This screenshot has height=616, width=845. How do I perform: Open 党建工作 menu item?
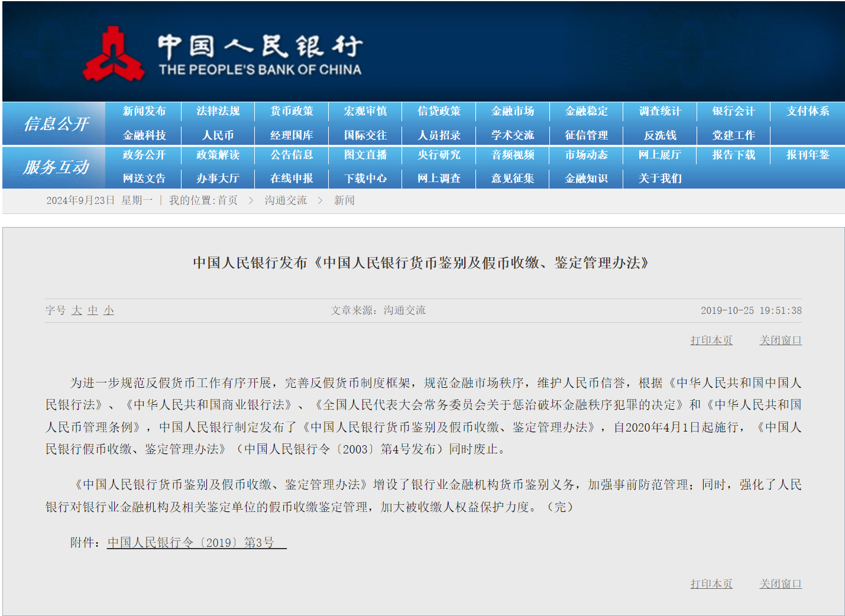734,135
